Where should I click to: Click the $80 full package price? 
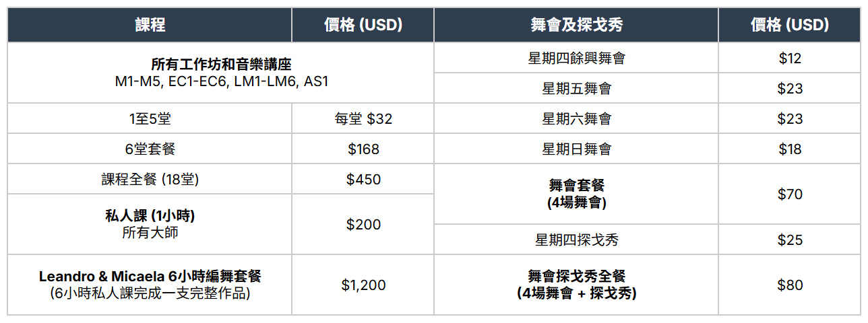pyautogui.click(x=790, y=285)
